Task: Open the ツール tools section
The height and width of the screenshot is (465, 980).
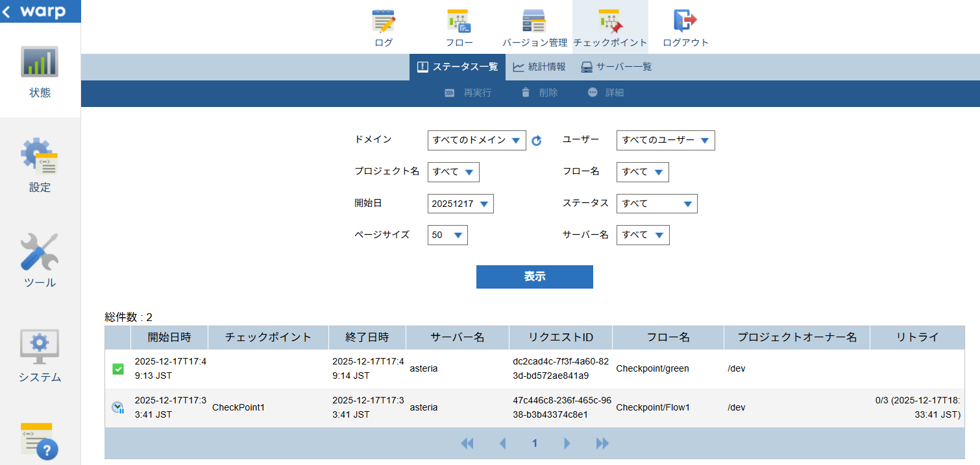Action: 40,260
